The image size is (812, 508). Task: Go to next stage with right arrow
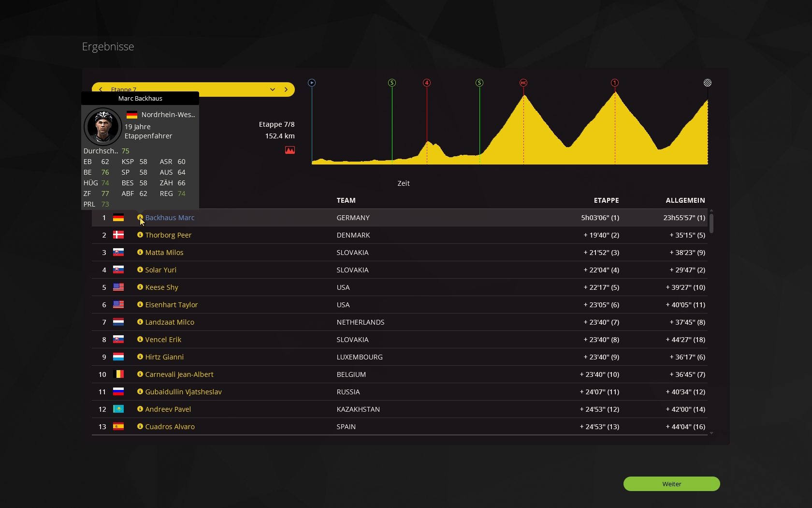[x=286, y=90]
